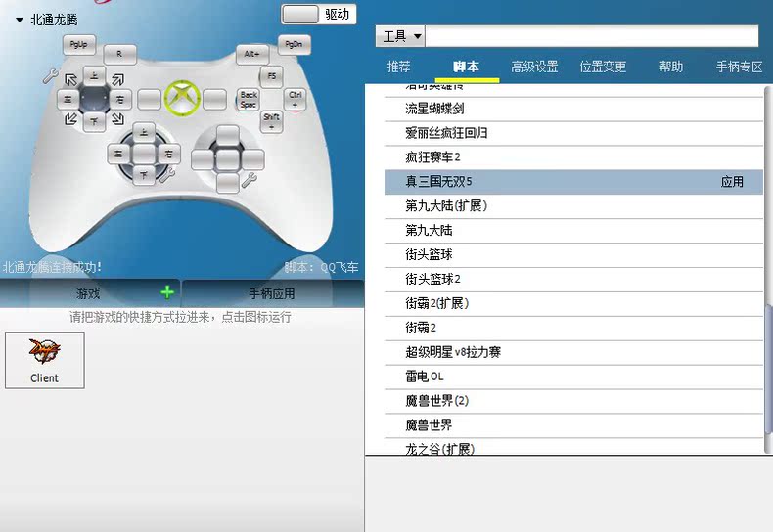
Task: Click the right stick center button
Action: click(227, 159)
